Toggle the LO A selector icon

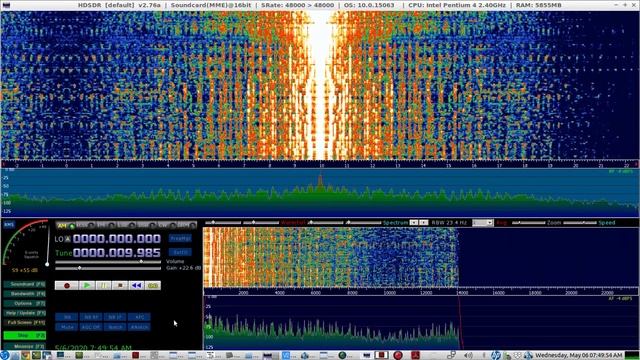click(x=68, y=239)
